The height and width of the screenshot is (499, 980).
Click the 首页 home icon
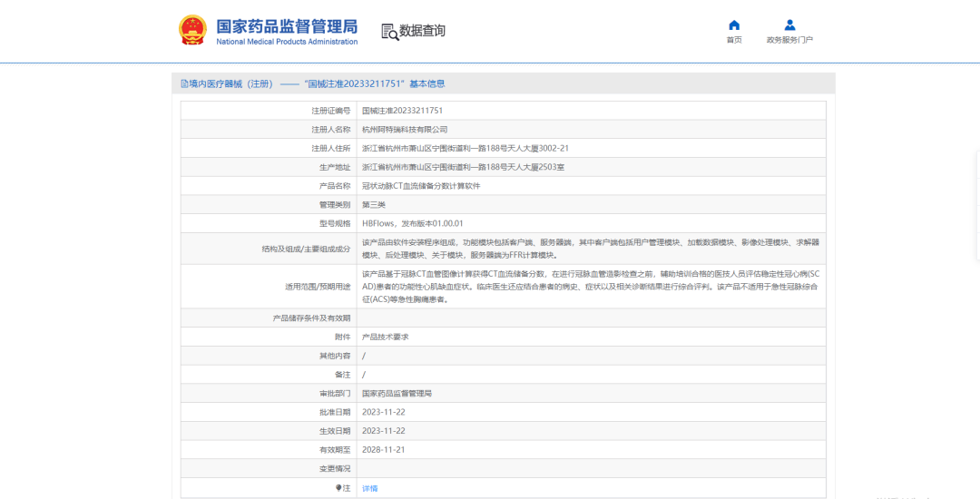coord(734,24)
